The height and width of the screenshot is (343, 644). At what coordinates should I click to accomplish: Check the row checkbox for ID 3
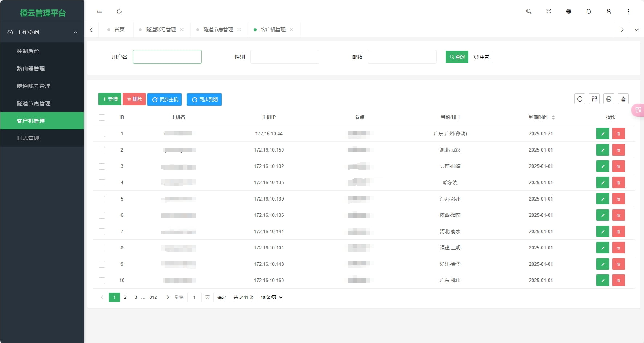(x=102, y=166)
